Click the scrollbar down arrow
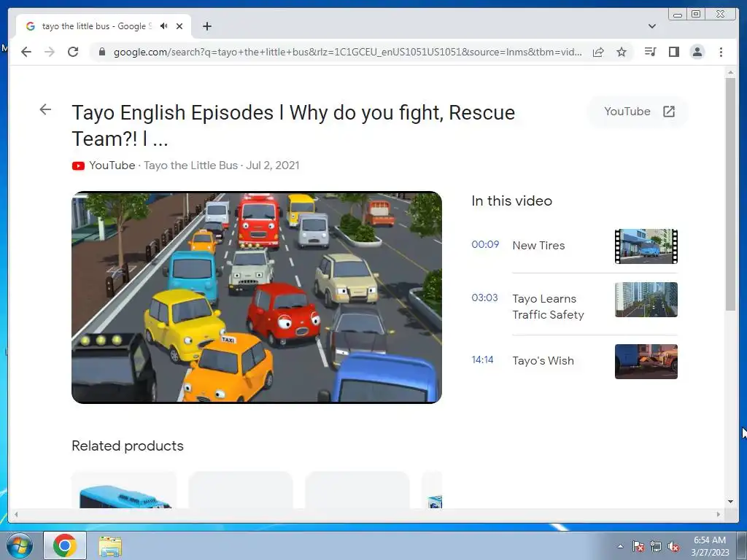The height and width of the screenshot is (560, 747). 730,502
